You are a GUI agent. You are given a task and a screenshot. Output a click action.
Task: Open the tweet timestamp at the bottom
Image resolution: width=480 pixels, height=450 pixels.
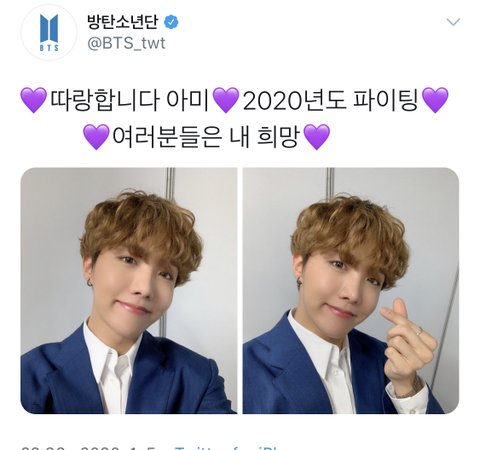tap(88, 448)
